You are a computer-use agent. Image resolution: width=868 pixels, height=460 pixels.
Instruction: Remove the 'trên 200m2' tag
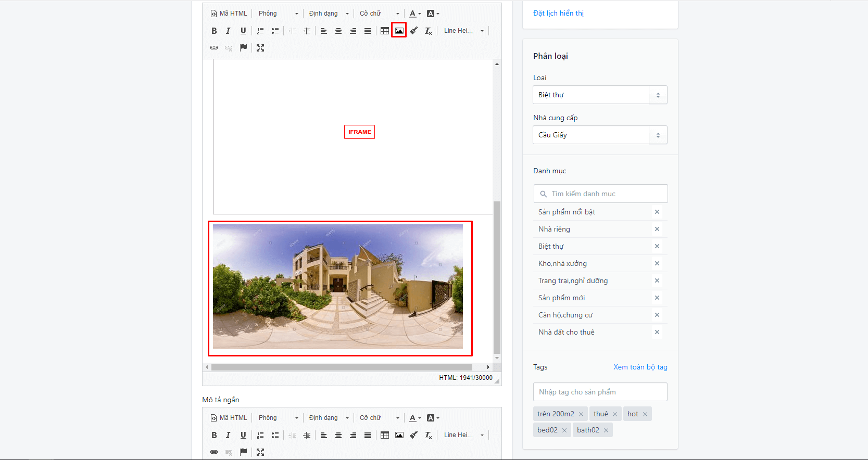[581, 414]
